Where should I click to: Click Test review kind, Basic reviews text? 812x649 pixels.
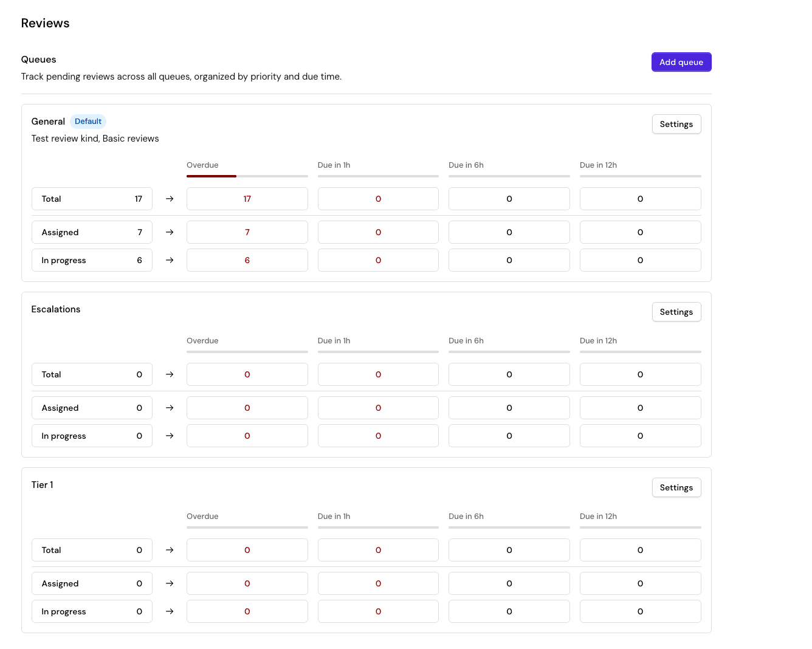click(95, 139)
